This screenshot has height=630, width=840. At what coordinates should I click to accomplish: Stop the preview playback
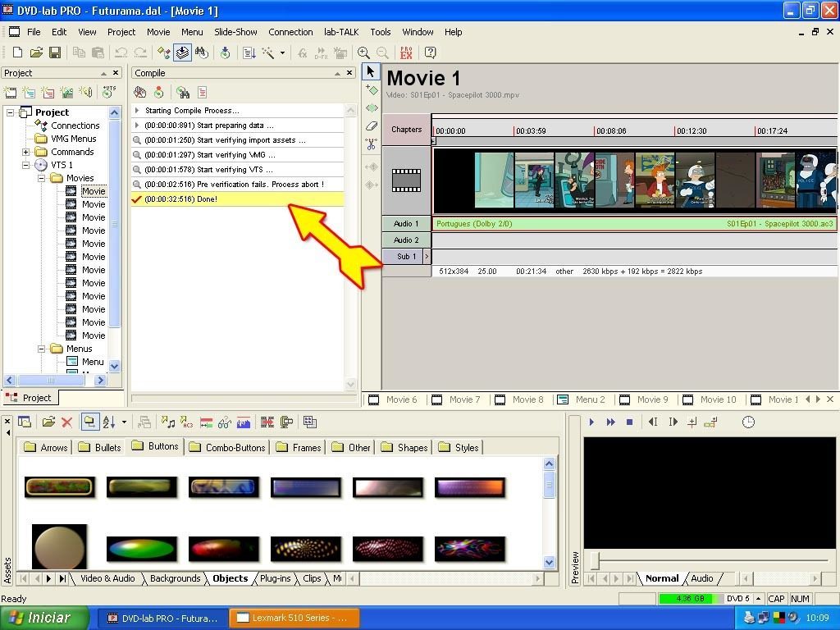630,422
